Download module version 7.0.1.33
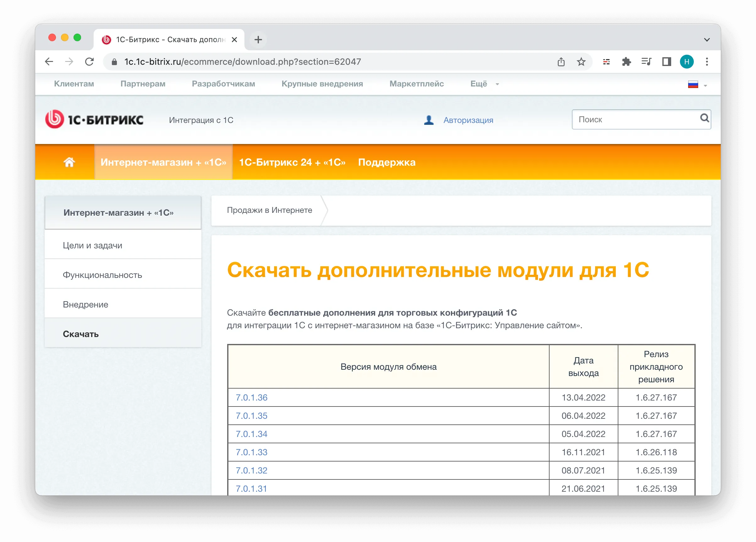The image size is (756, 542). pos(251,452)
